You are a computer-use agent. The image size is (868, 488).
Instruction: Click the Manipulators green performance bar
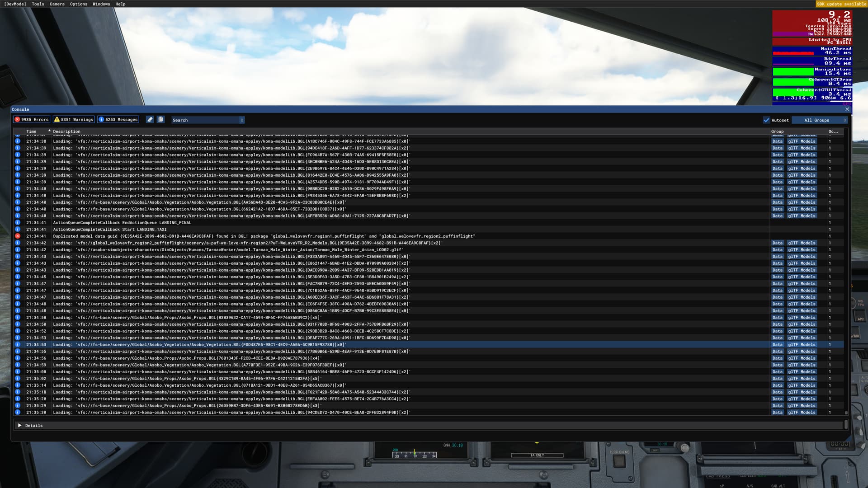793,71
